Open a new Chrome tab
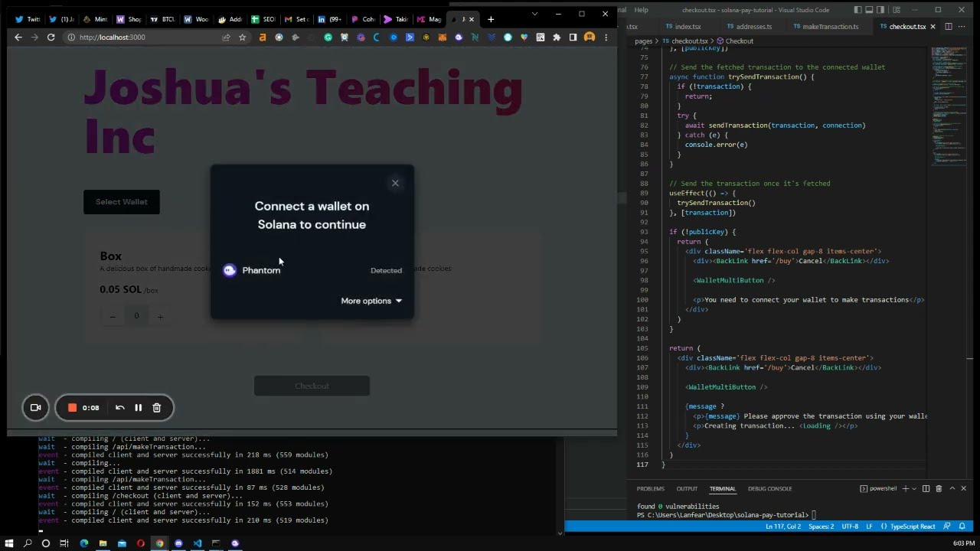Image resolution: width=980 pixels, height=551 pixels. click(x=491, y=19)
